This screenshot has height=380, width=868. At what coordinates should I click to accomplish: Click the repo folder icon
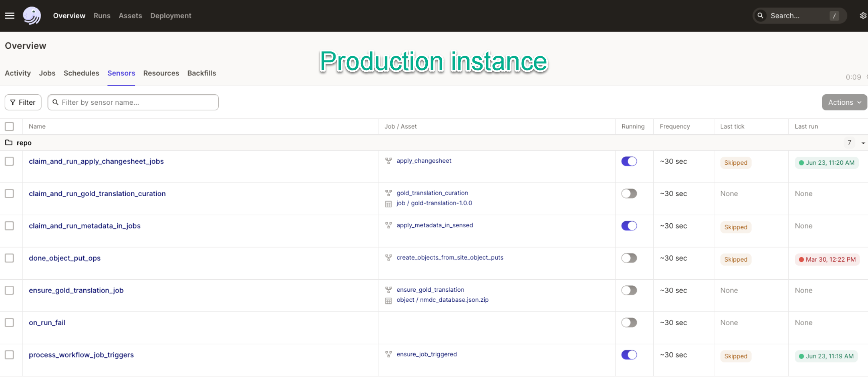[x=9, y=143]
